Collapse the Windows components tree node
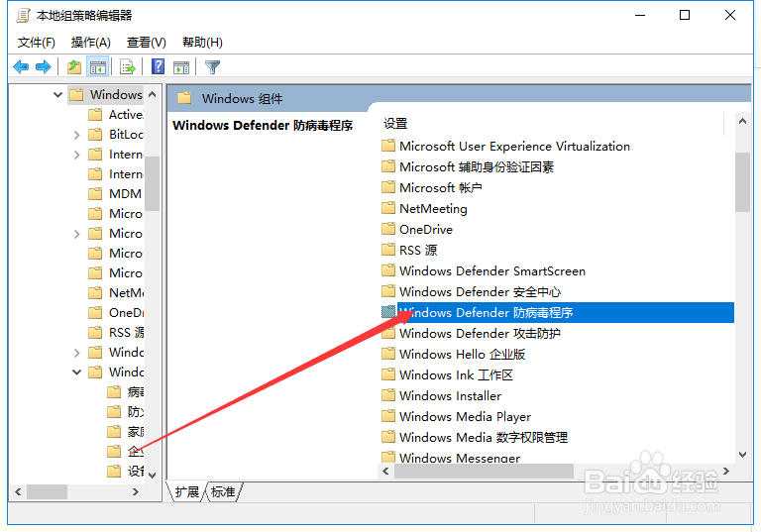 [57, 95]
